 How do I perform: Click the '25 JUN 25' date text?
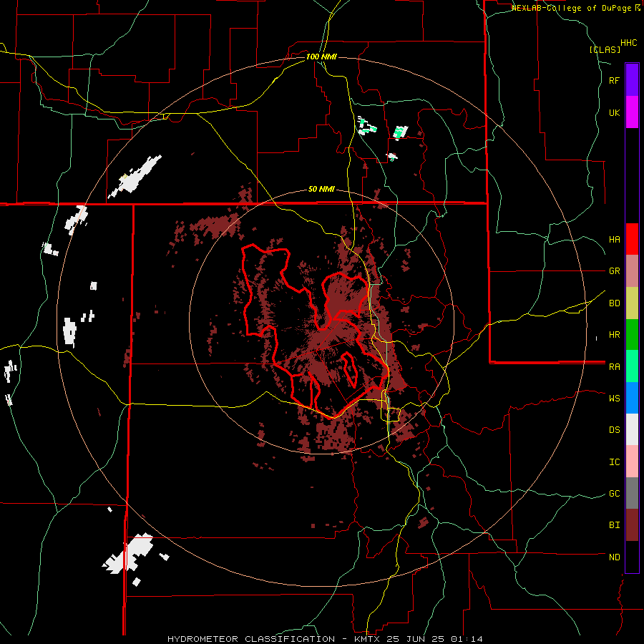(x=417, y=639)
